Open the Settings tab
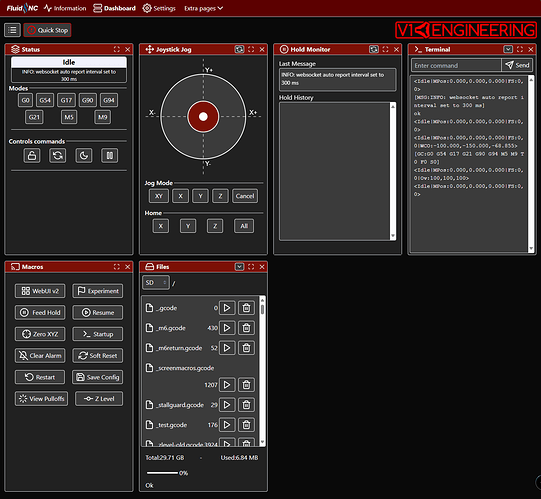This screenshot has height=499, width=541. (x=159, y=8)
